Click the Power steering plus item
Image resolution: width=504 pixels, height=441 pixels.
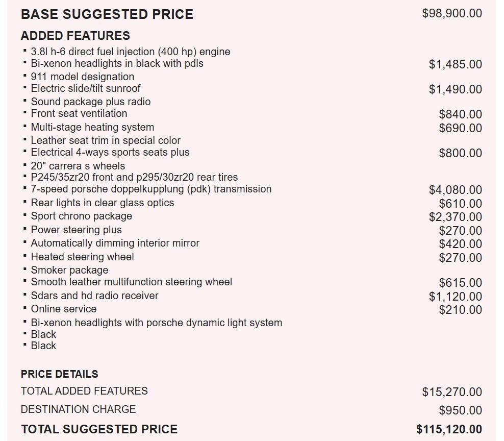tap(76, 230)
